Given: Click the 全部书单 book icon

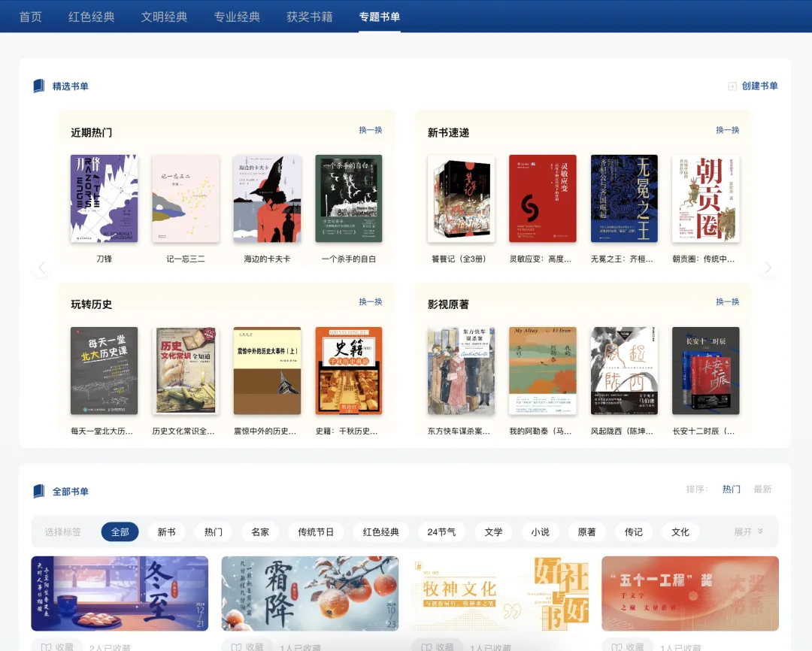Looking at the screenshot, I should tap(39, 492).
